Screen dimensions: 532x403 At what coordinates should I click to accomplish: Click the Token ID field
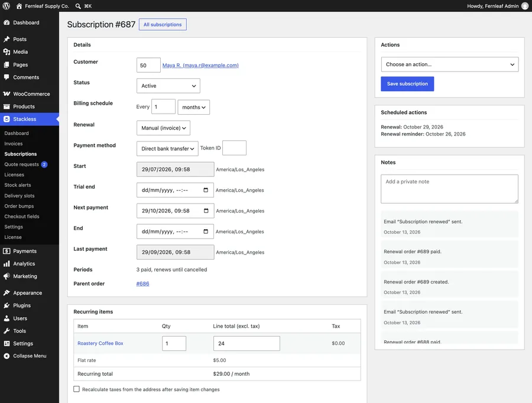point(235,148)
